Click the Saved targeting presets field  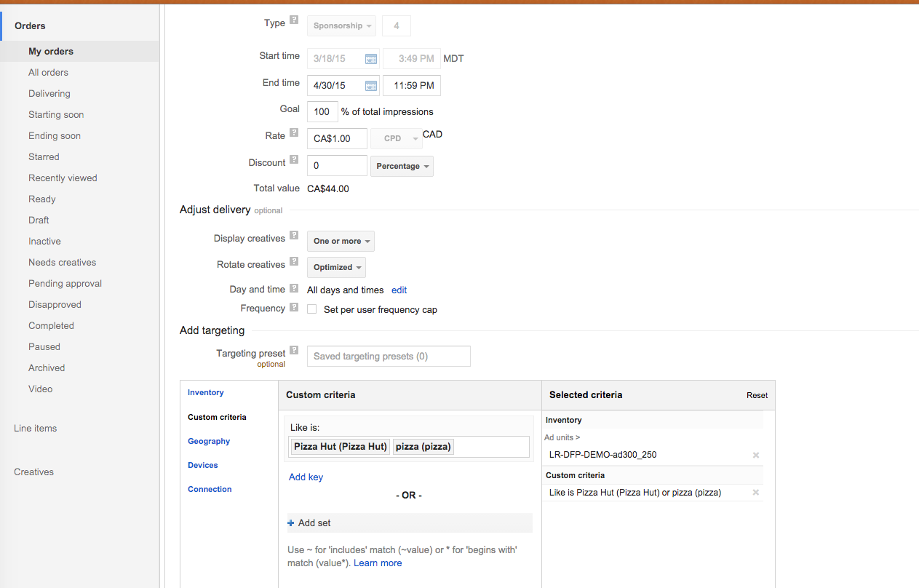click(389, 357)
